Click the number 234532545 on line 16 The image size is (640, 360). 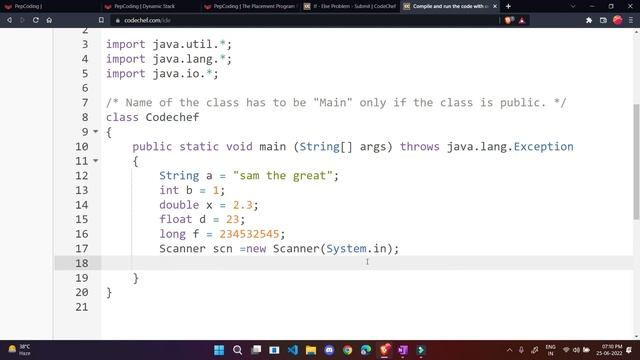click(x=249, y=234)
